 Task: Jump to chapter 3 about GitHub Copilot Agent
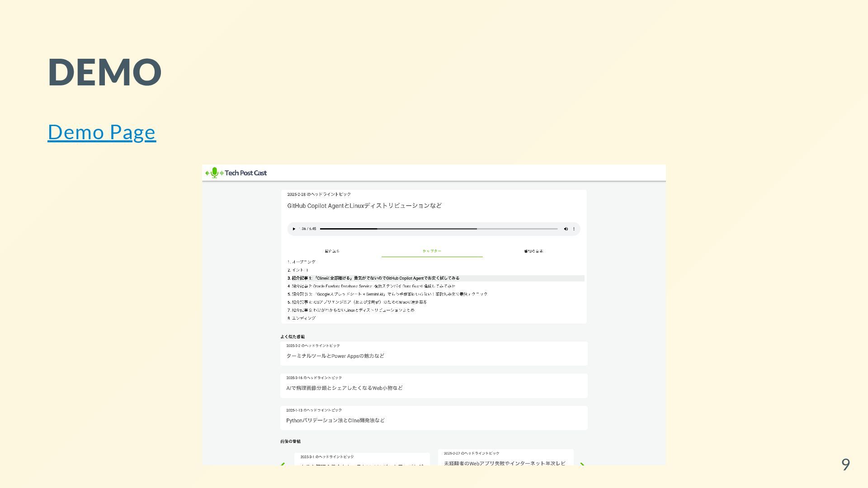click(x=373, y=278)
